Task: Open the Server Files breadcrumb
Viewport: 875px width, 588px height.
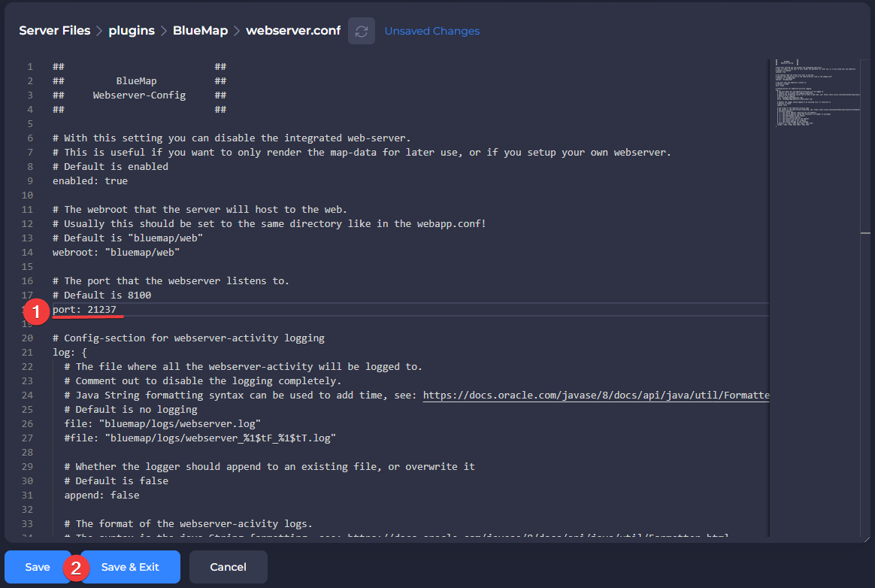Action: click(x=54, y=30)
